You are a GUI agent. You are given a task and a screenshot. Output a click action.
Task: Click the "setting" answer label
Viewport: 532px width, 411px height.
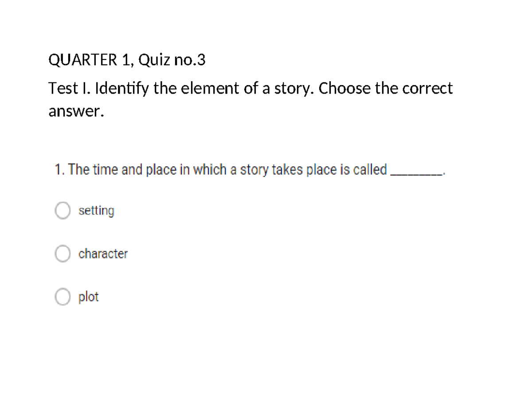96,210
